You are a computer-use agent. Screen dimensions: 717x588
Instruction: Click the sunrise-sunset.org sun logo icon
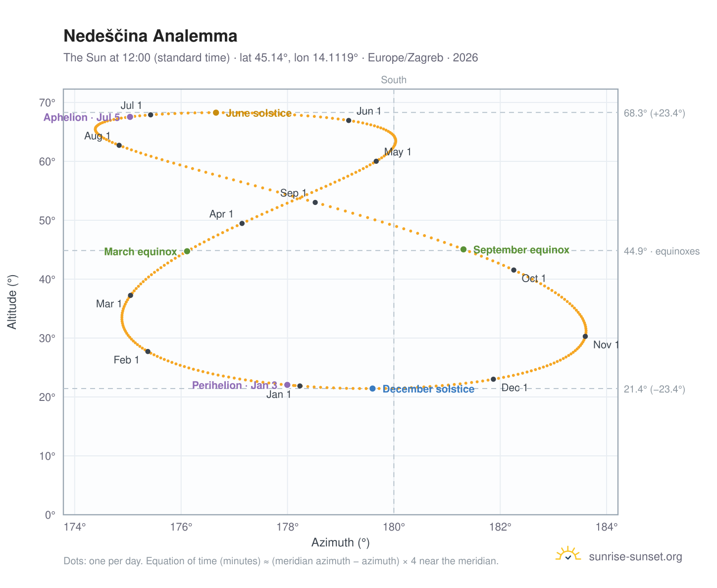(568, 554)
